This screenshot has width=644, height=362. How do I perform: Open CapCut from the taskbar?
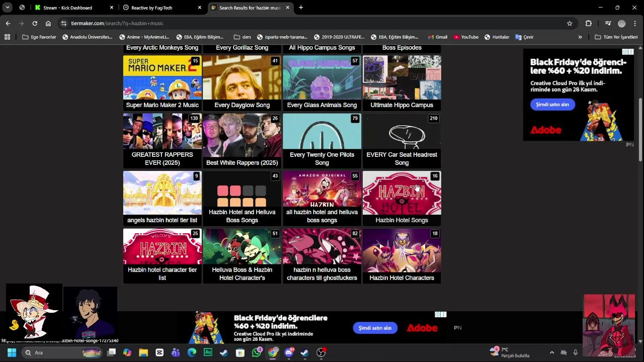(x=159, y=352)
